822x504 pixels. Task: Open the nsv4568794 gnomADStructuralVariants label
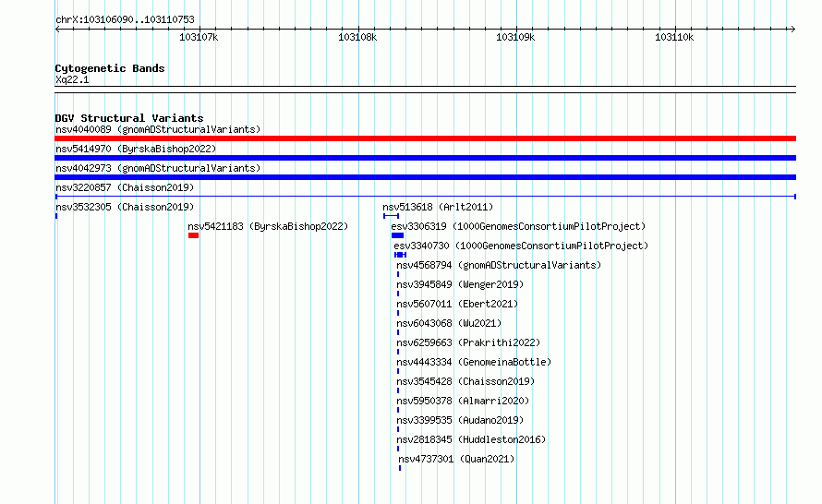[x=499, y=265]
